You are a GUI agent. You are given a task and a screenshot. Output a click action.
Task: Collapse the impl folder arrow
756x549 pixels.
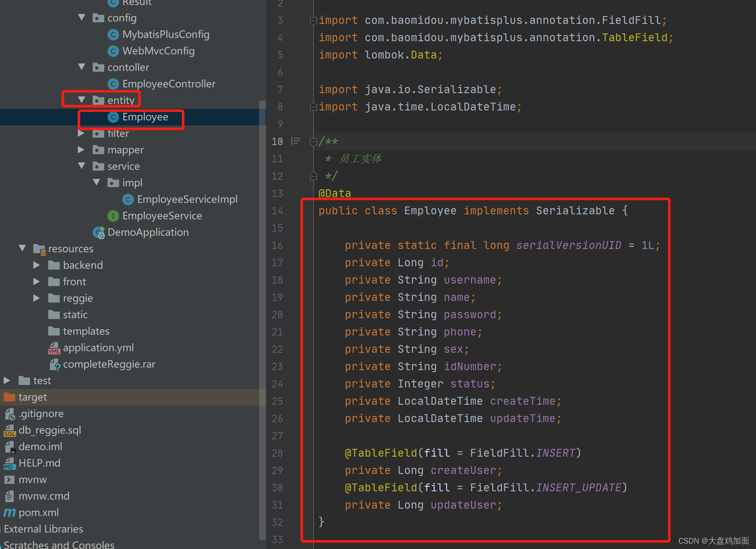[96, 182]
